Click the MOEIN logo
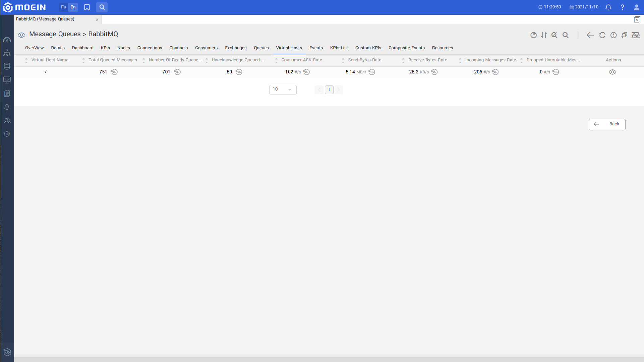The image size is (644, 362). (24, 7)
